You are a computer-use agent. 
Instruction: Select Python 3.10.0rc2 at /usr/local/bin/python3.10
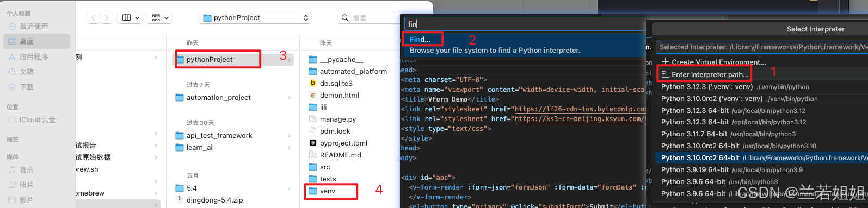pos(762,146)
